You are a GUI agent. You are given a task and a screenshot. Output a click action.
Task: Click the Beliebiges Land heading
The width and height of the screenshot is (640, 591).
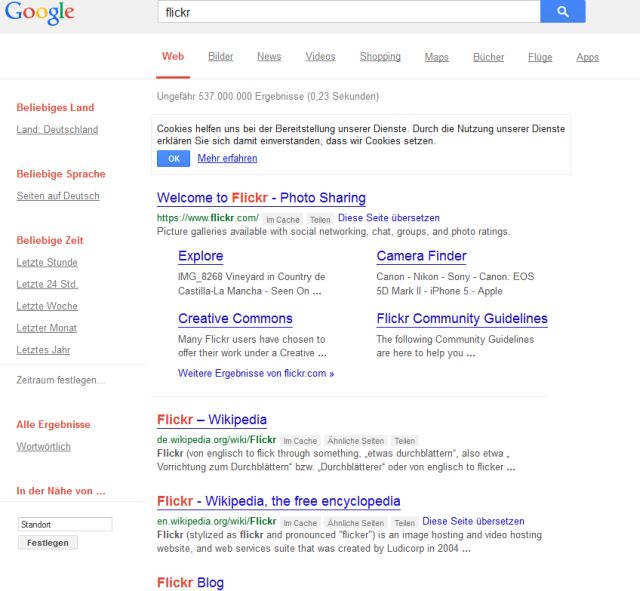pos(55,108)
